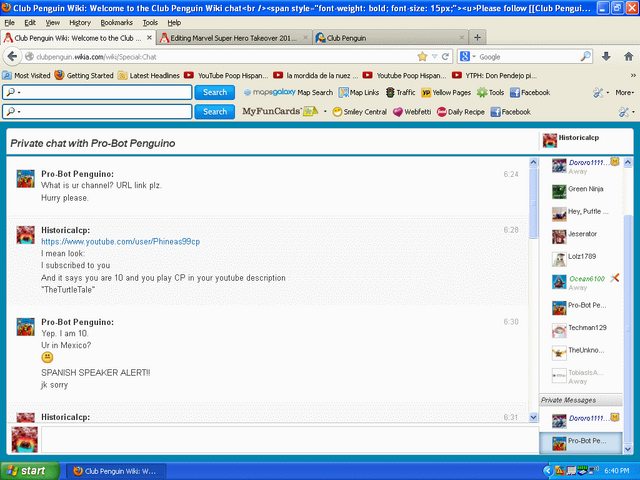This screenshot has width=640, height=480.
Task: Open the Tools menu
Action: [x=150, y=22]
